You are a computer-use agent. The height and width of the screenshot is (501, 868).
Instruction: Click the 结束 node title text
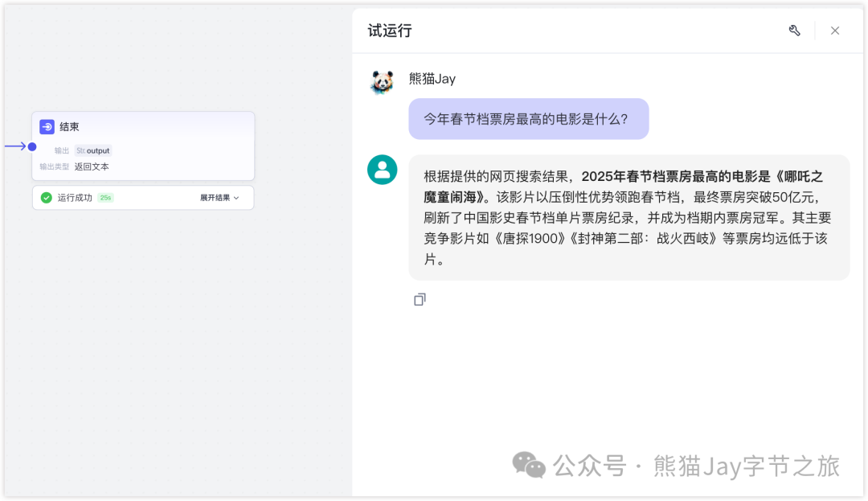click(69, 127)
